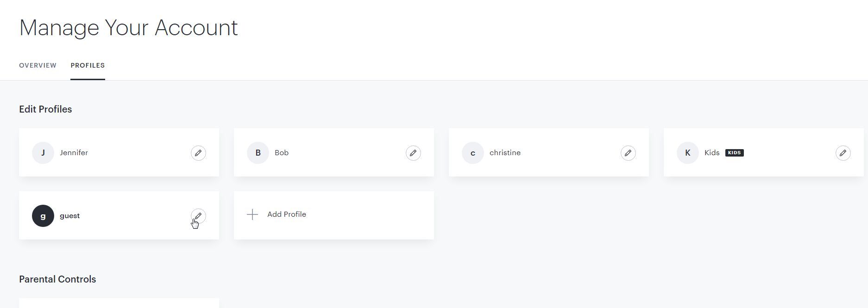Switch to the Overview tab
Viewport: 868px width, 308px height.
pyautogui.click(x=38, y=65)
